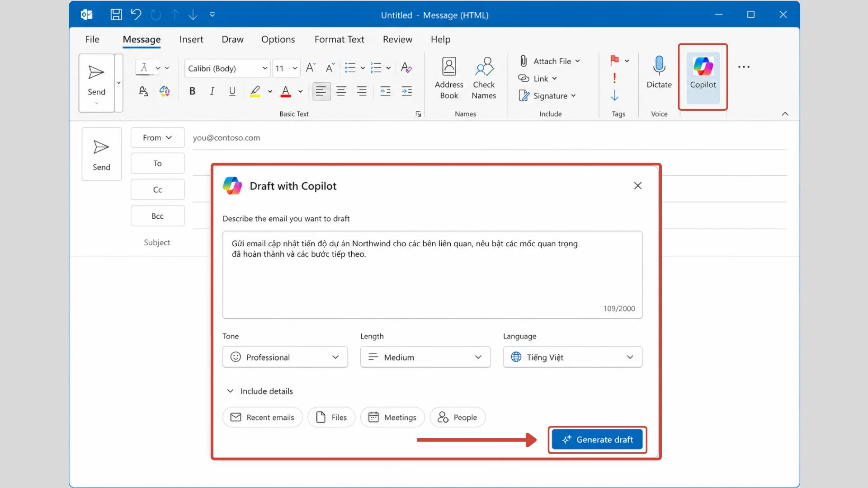Open the bullet list style dropdown arrow
The width and height of the screenshot is (868, 488).
363,68
